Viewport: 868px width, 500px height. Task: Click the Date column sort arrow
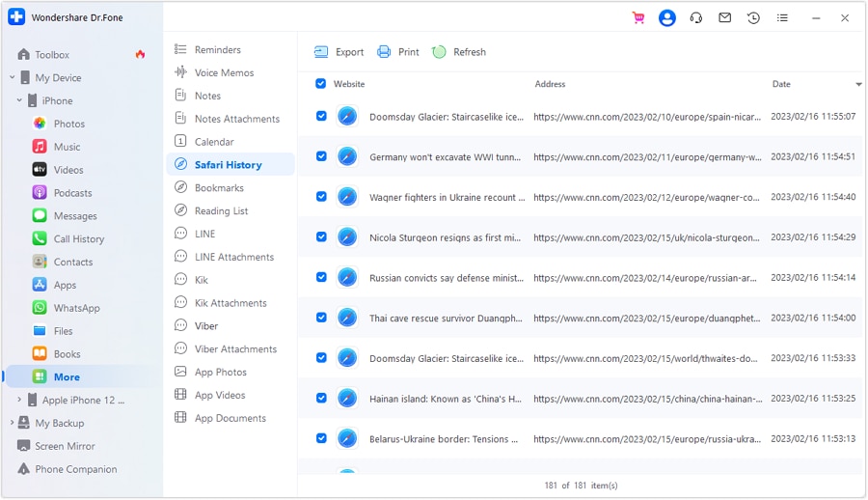point(858,84)
